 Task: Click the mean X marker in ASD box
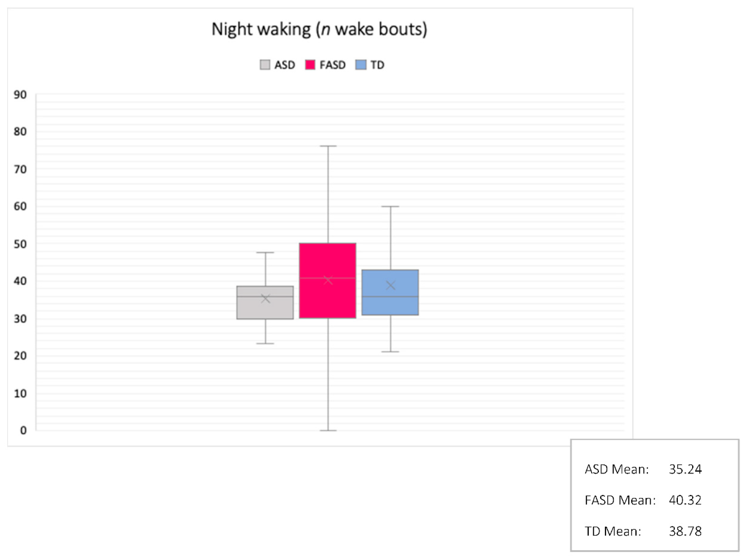tap(265, 298)
